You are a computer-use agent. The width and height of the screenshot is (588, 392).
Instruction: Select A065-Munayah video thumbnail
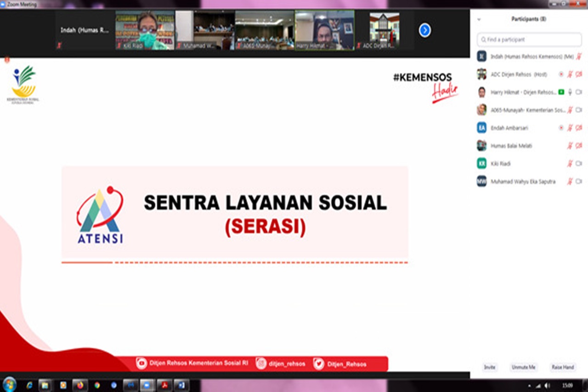(265, 30)
